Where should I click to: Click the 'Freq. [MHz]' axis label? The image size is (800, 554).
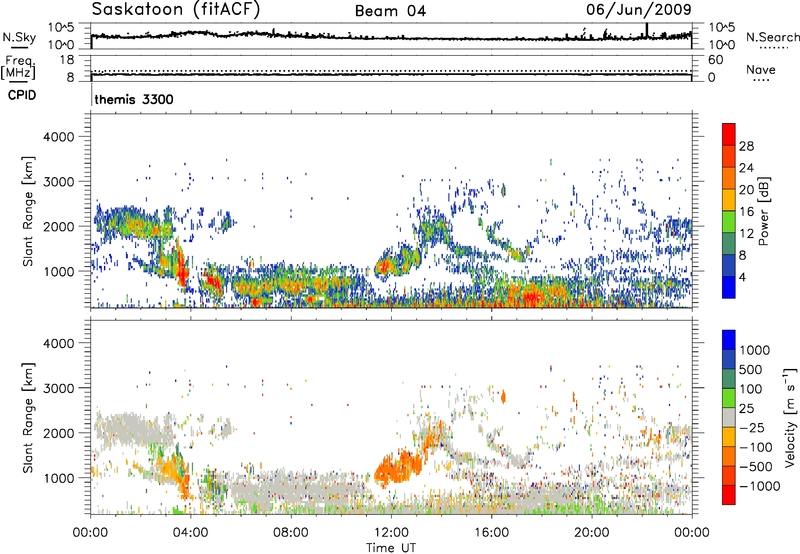coord(19,68)
